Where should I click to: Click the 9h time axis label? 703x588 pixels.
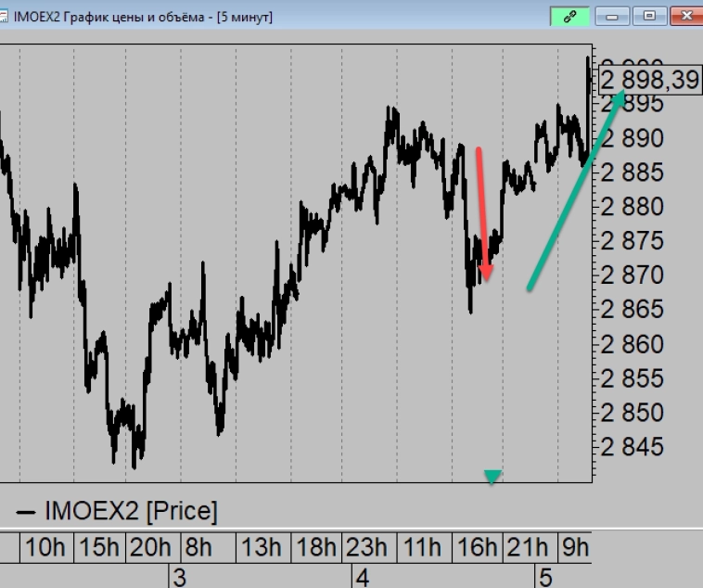point(575,547)
